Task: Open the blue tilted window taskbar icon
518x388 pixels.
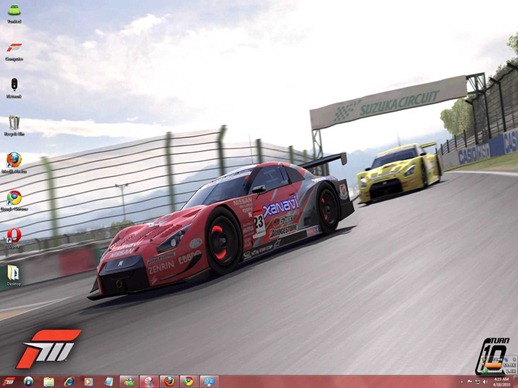Action: point(109,381)
